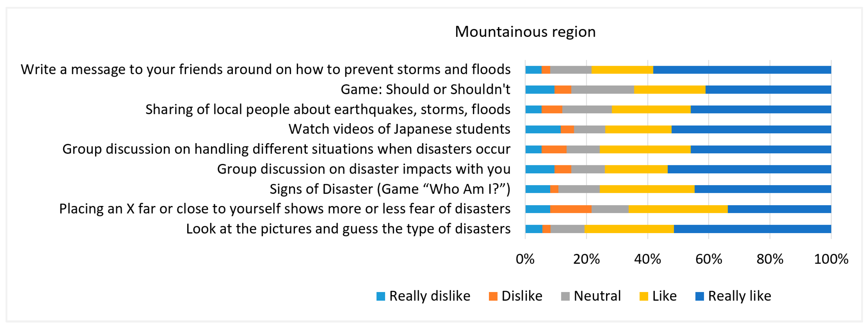
Task: Click the Really like legend swatch
Action: pyautogui.click(x=700, y=296)
